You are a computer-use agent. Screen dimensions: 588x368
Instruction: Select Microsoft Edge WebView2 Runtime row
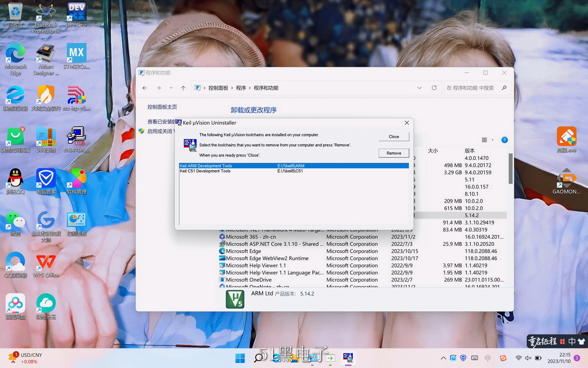pos(363,258)
